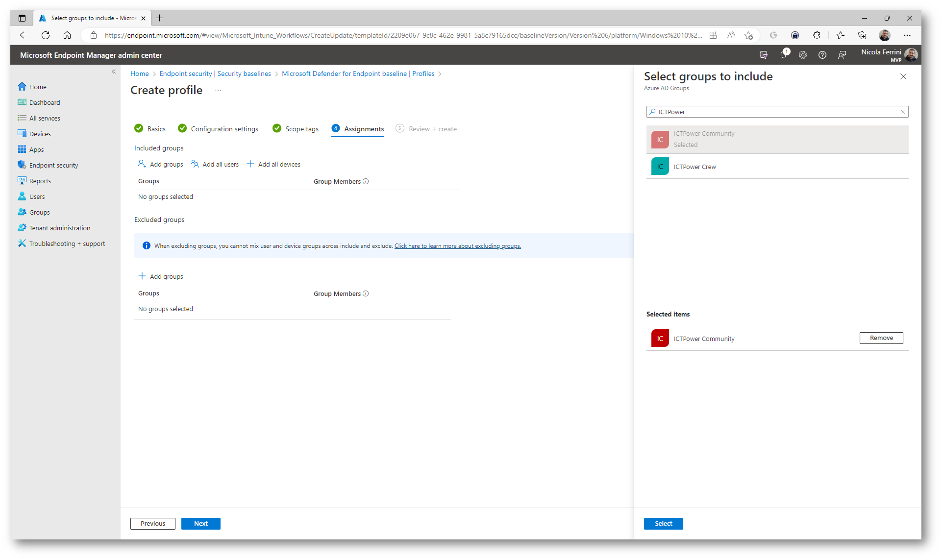Click the ICTPower search field
The image size is (942, 560).
[x=777, y=112]
